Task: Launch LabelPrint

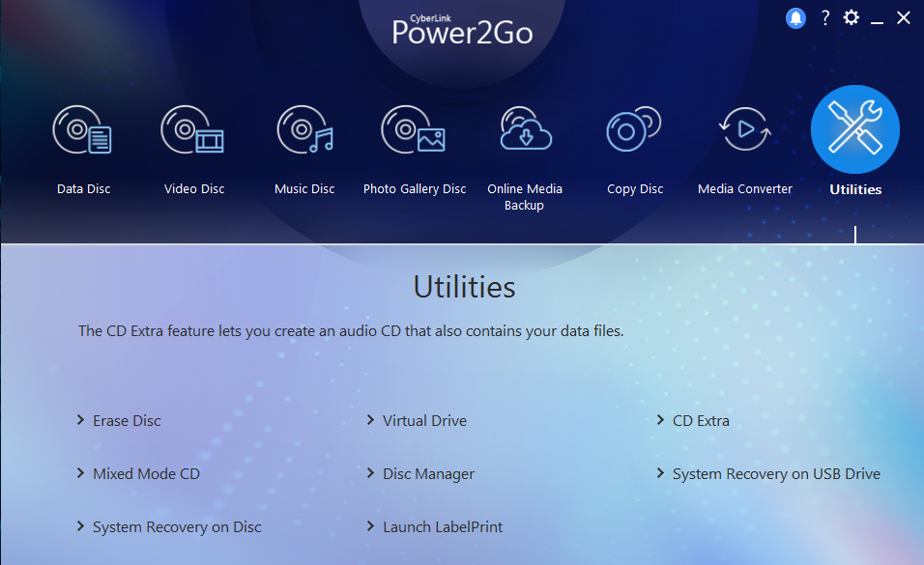Action: pyautogui.click(x=443, y=526)
